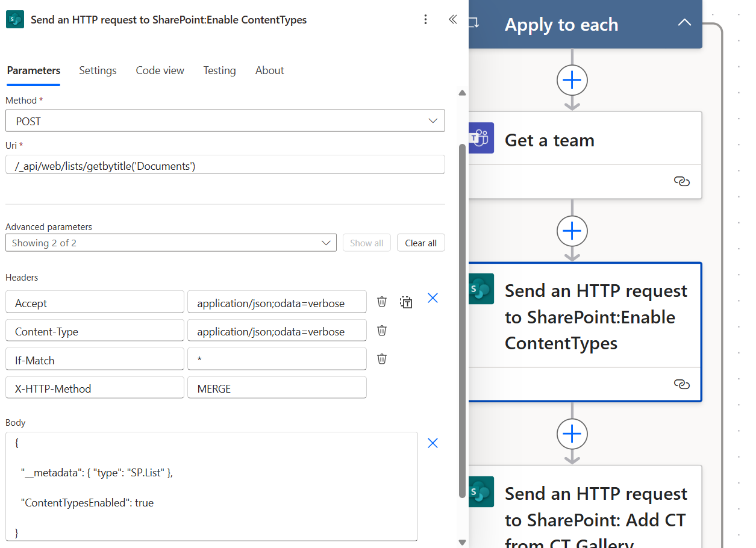Screen dimensions: 756x548
Task: Open the Method dropdown
Action: [225, 121]
